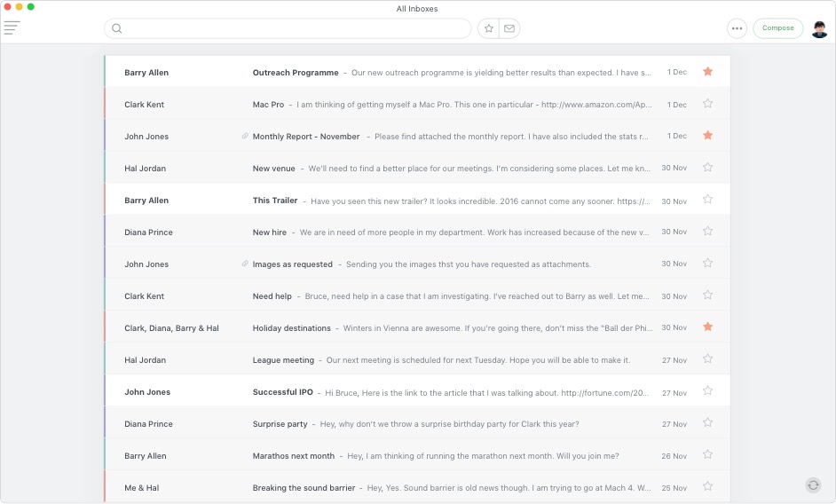The height and width of the screenshot is (504, 836).
Task: Click the refresh sync icon
Action: [x=813, y=484]
